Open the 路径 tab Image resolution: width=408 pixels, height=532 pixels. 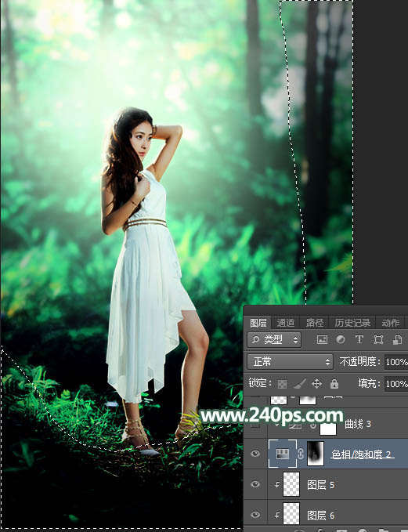click(314, 323)
